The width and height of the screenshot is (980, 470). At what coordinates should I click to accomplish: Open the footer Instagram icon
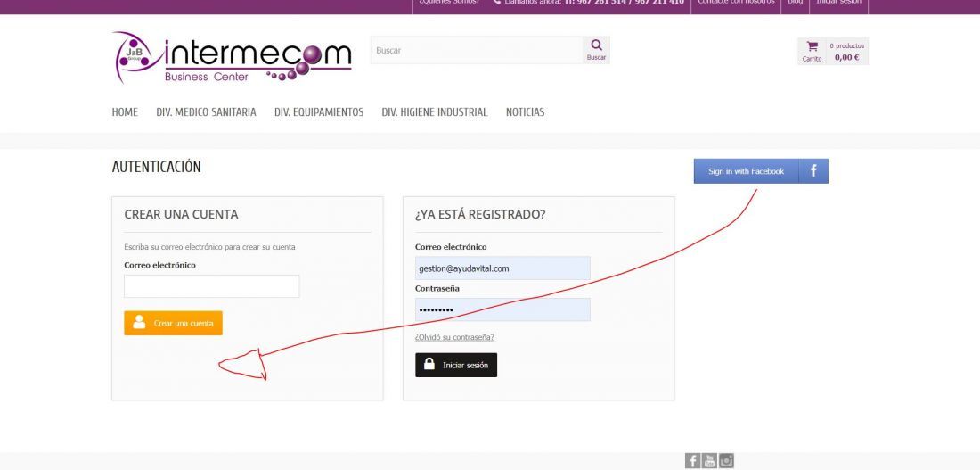click(x=726, y=461)
